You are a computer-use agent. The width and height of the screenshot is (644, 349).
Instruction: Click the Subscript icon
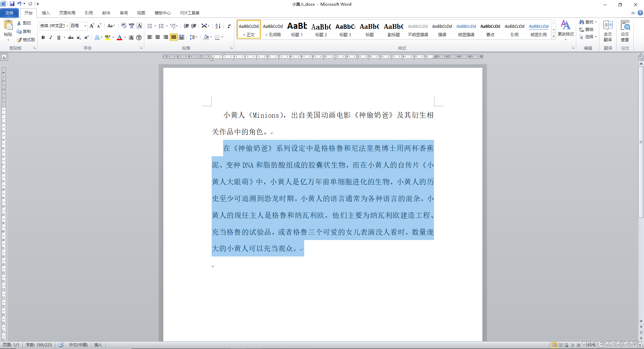[79, 38]
